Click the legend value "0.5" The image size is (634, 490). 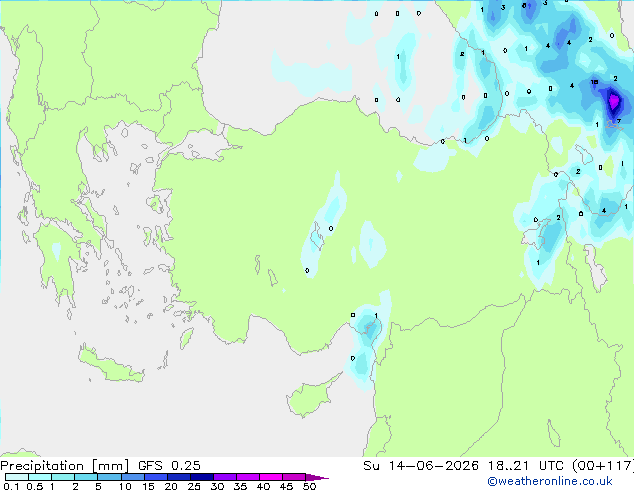pos(34,486)
